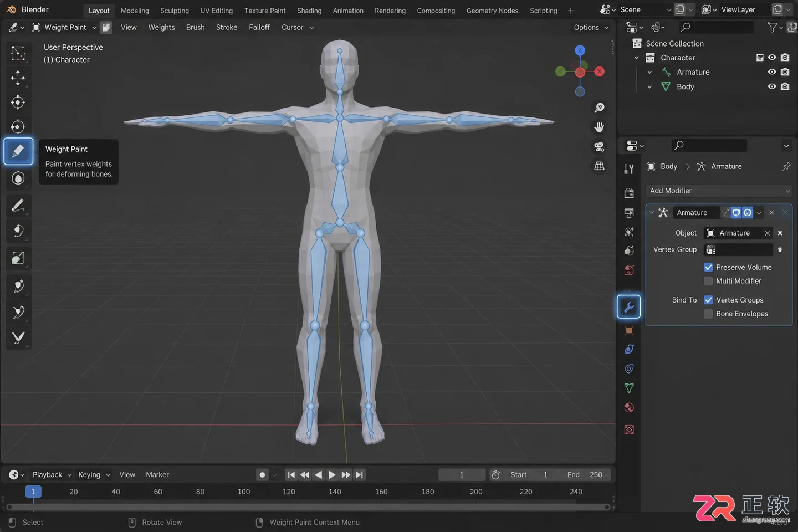Screen dimensions: 798x532
Task: Toggle auto keying record button
Action: tap(263, 475)
